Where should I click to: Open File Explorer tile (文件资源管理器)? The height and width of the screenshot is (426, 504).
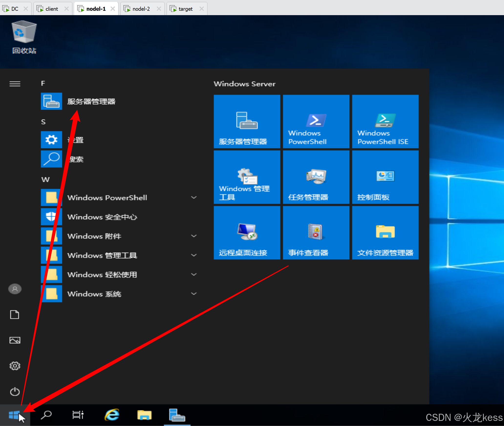(x=385, y=233)
